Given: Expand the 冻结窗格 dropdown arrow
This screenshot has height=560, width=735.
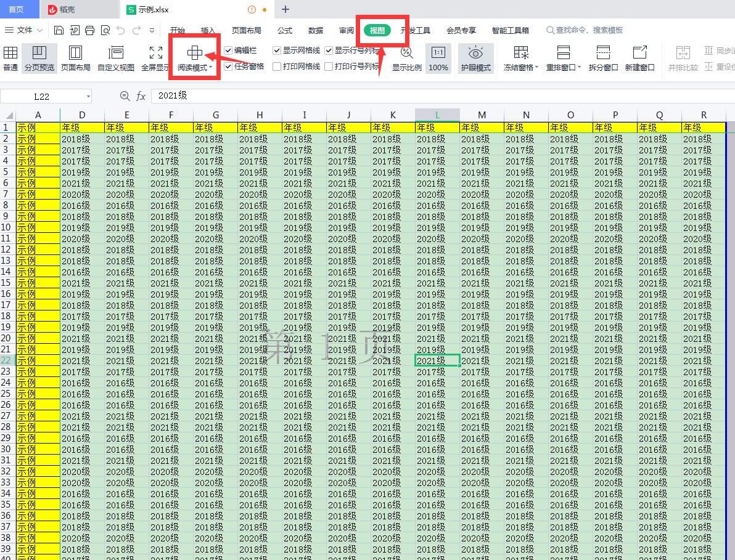Looking at the screenshot, I should tap(536, 67).
